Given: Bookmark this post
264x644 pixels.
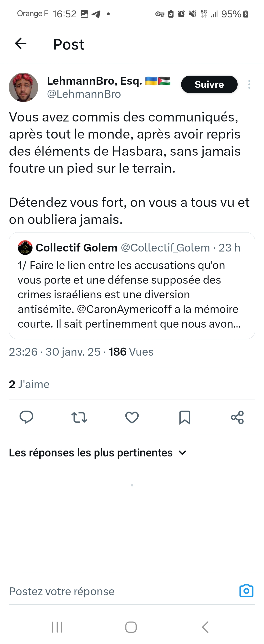Looking at the screenshot, I should point(185,417).
